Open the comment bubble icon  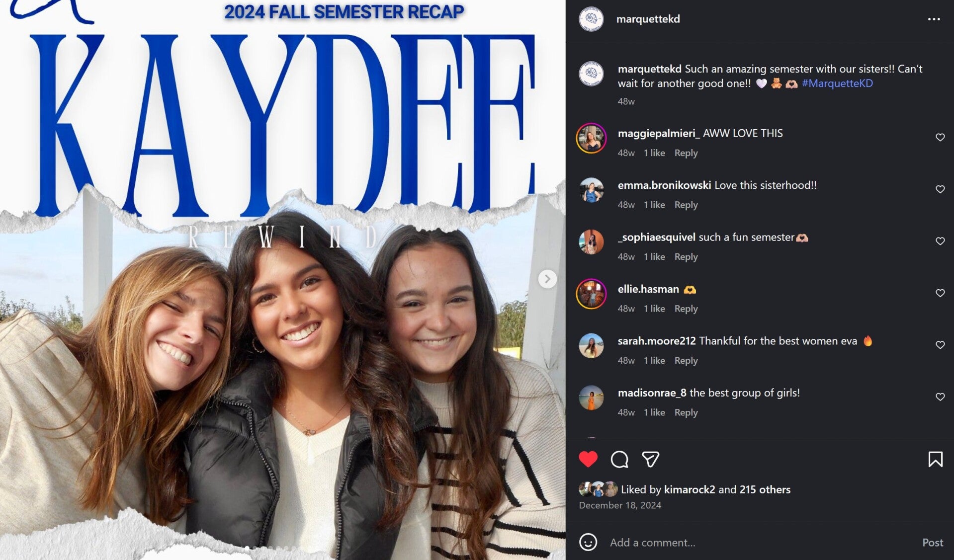tap(619, 459)
